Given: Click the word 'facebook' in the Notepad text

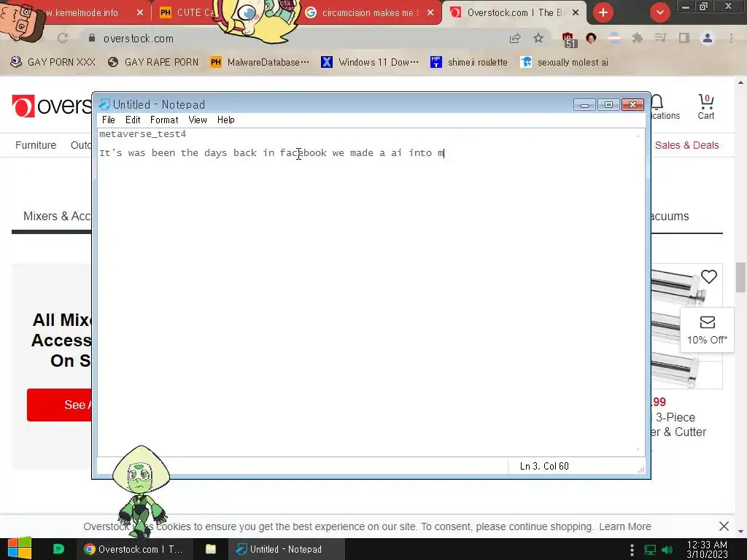Looking at the screenshot, I should (x=303, y=153).
